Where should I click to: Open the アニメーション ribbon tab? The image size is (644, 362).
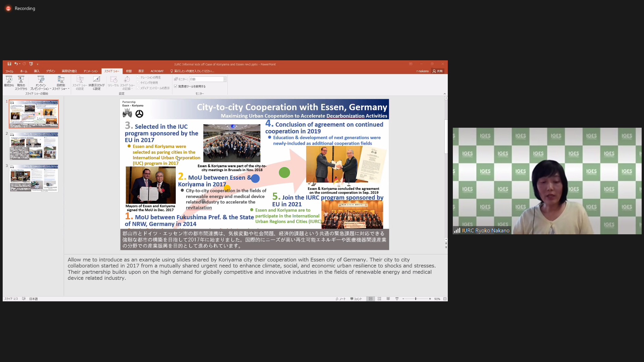click(91, 71)
